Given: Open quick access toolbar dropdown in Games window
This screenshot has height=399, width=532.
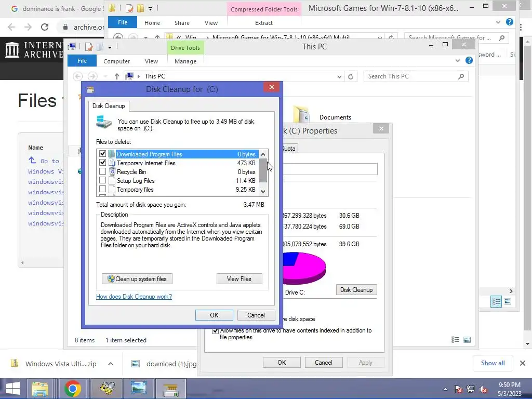Looking at the screenshot, I should tap(150, 8).
